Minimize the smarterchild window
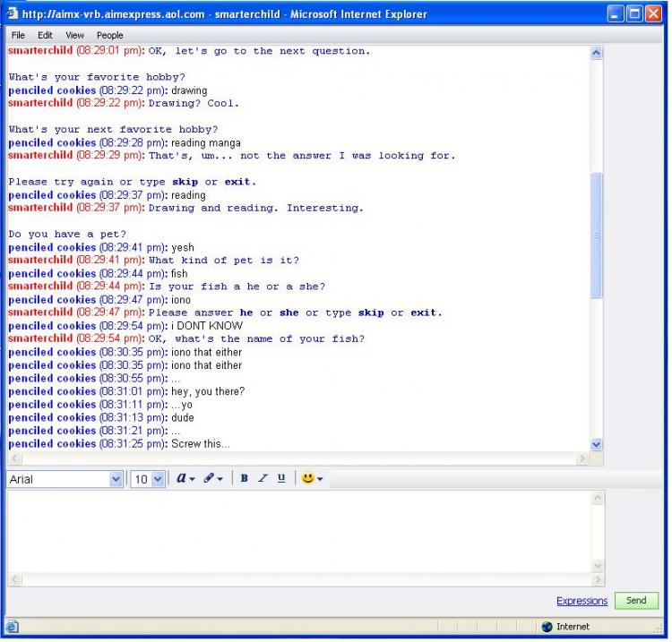The height and width of the screenshot is (642, 672). pyautogui.click(x=617, y=14)
